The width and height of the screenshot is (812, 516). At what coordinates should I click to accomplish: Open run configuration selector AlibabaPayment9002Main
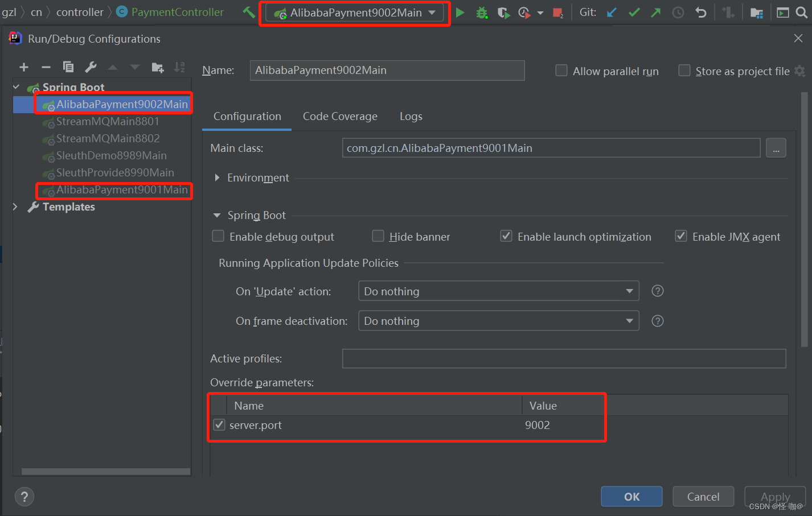pos(355,13)
